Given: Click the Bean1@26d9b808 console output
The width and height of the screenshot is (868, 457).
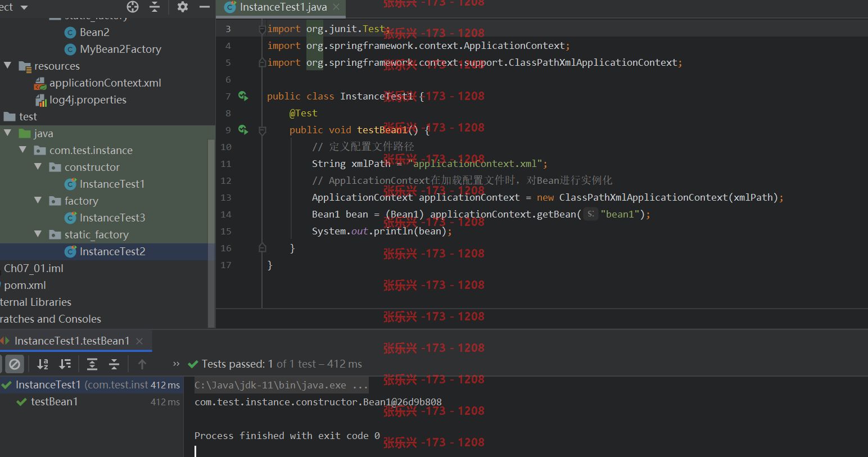Looking at the screenshot, I should 318,402.
